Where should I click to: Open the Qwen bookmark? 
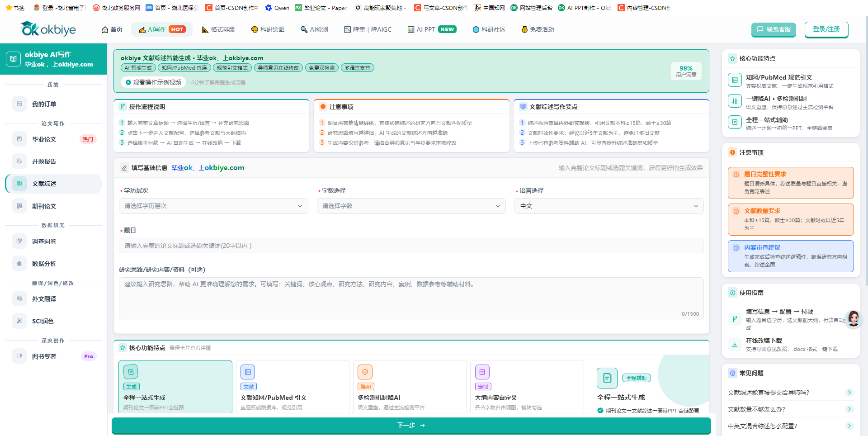pyautogui.click(x=277, y=8)
